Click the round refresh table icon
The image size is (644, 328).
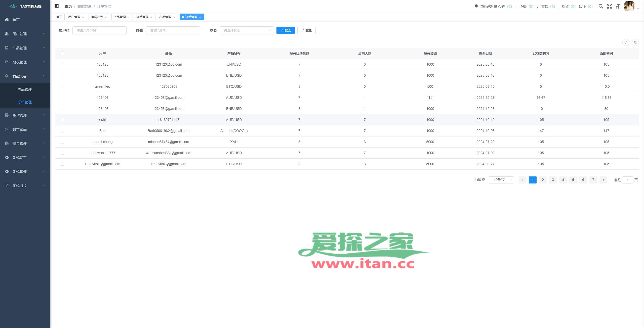click(x=635, y=42)
